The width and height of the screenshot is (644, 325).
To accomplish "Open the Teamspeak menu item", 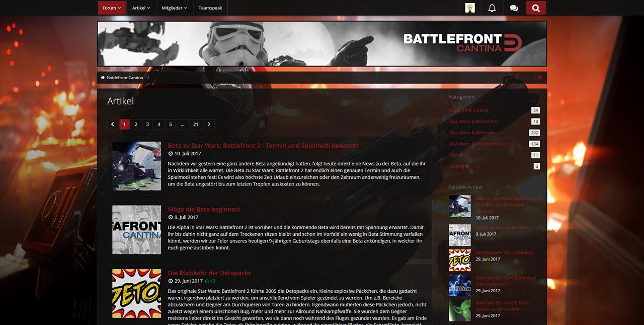I will coord(210,8).
